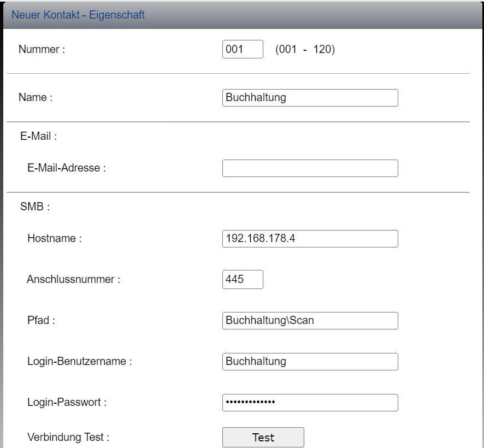This screenshot has width=484, height=448.
Task: Focus the Pfad field with Buchhaltung\Scan
Action: click(x=310, y=321)
